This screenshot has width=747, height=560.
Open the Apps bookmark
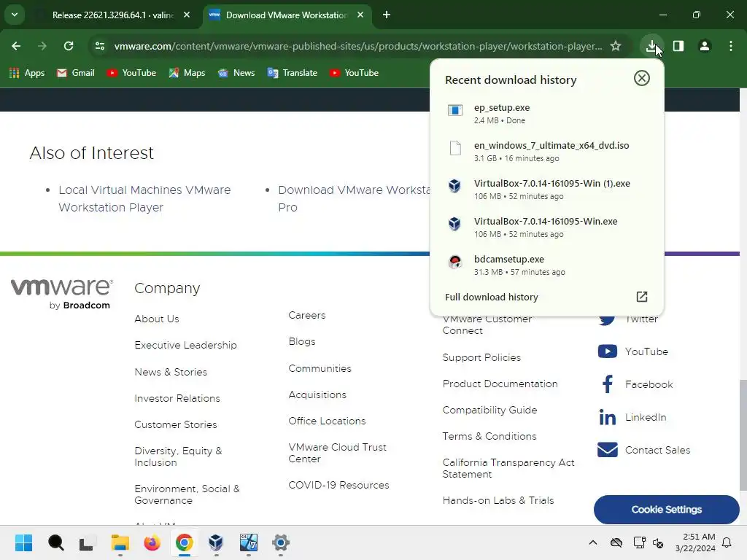tap(27, 73)
